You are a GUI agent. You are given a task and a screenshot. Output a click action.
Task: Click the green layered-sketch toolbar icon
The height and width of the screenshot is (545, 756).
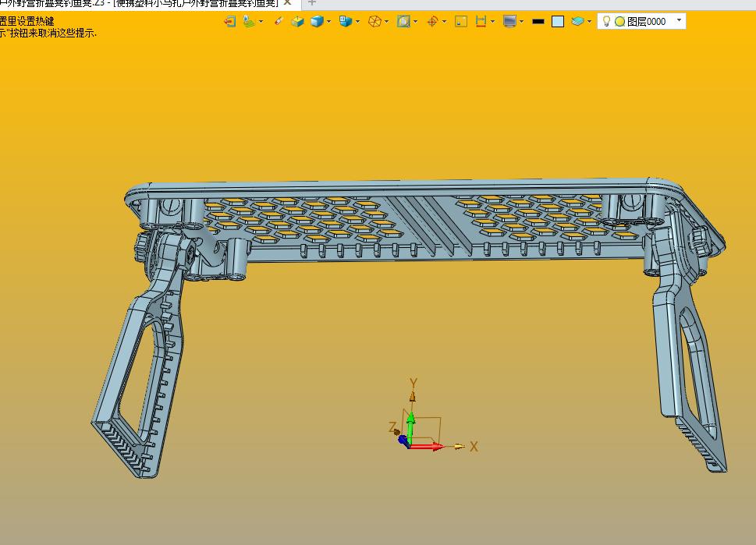(x=249, y=21)
